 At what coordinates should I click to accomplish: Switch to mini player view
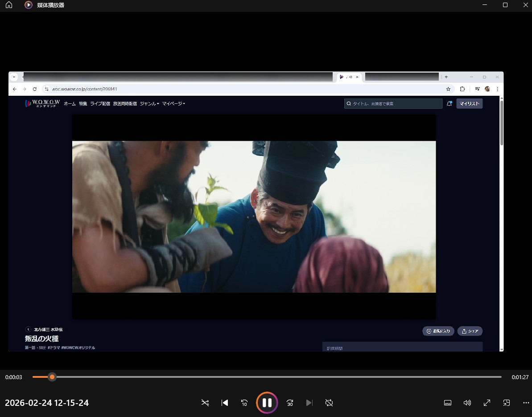507,403
